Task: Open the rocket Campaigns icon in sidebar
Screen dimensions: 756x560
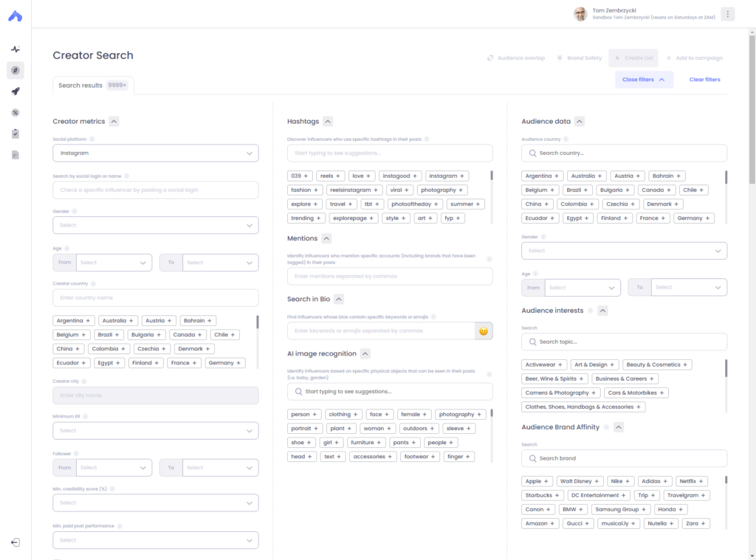Action: (15, 91)
